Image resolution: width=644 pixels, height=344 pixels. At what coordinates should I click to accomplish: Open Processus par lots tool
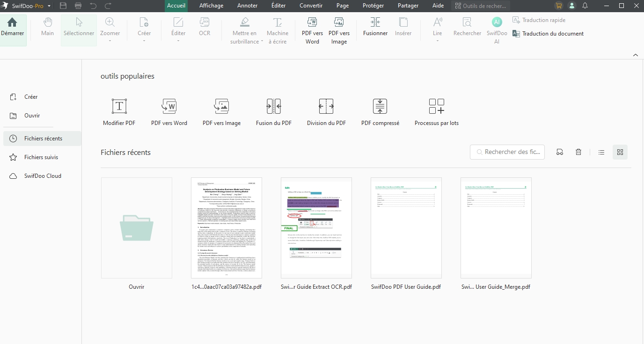click(437, 112)
